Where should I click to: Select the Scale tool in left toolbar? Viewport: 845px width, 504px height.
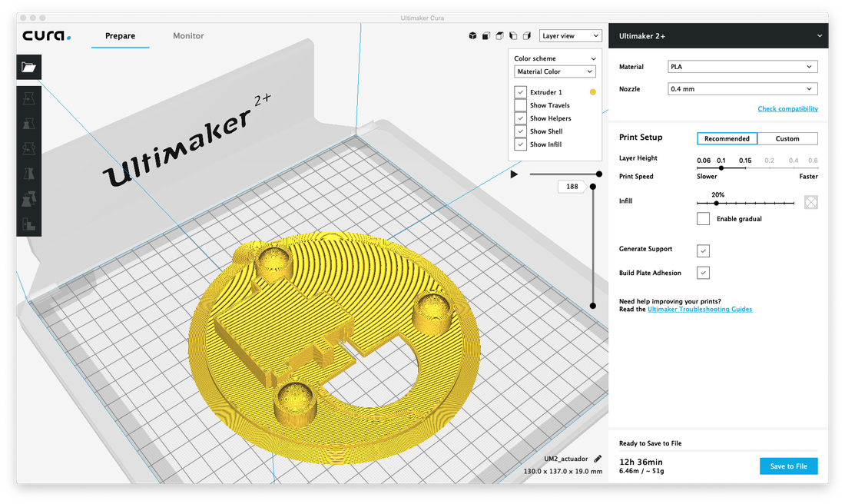coord(28,124)
